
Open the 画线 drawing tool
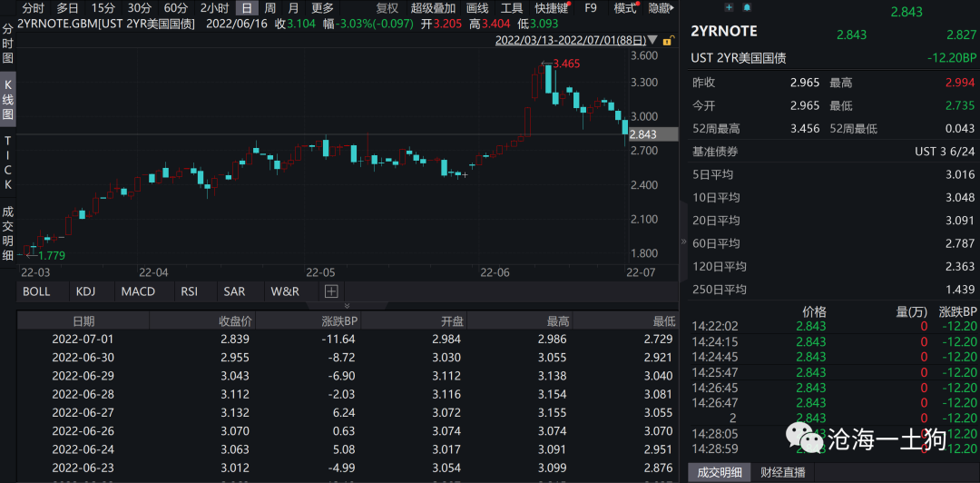[477, 8]
